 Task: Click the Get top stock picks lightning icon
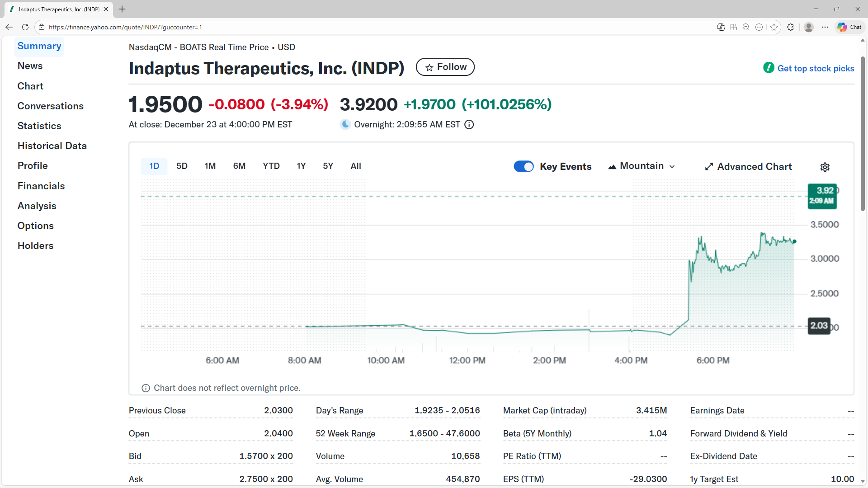tap(769, 67)
